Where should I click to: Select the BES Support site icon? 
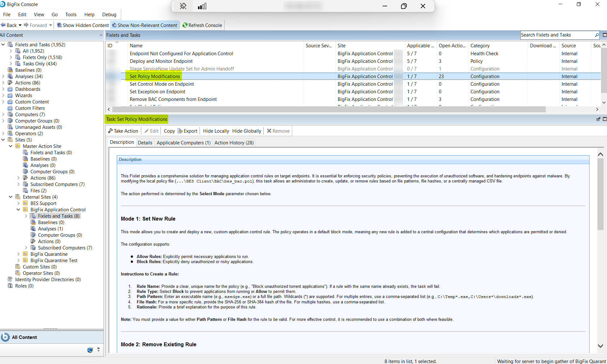tap(25, 203)
